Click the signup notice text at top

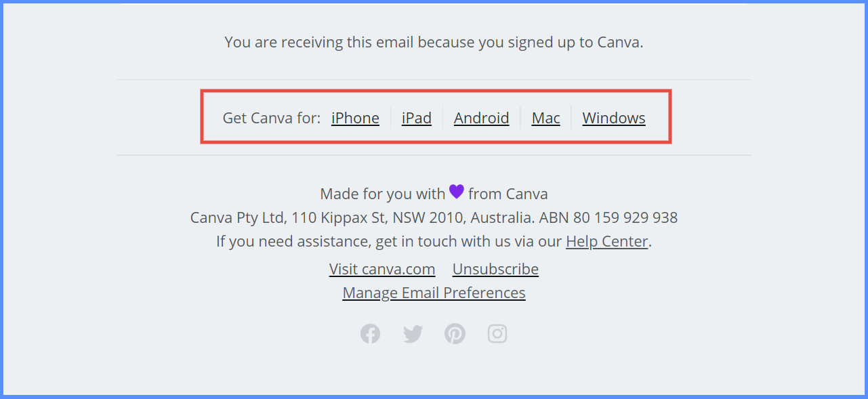(434, 42)
